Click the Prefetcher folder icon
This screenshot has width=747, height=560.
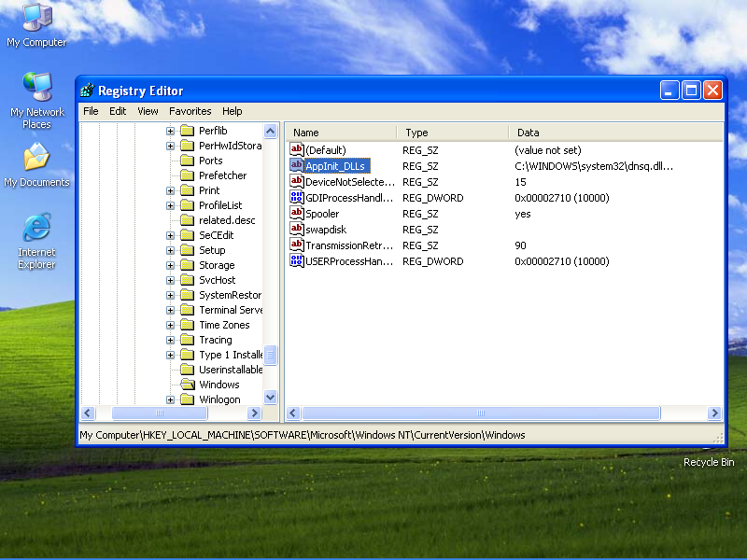188,175
